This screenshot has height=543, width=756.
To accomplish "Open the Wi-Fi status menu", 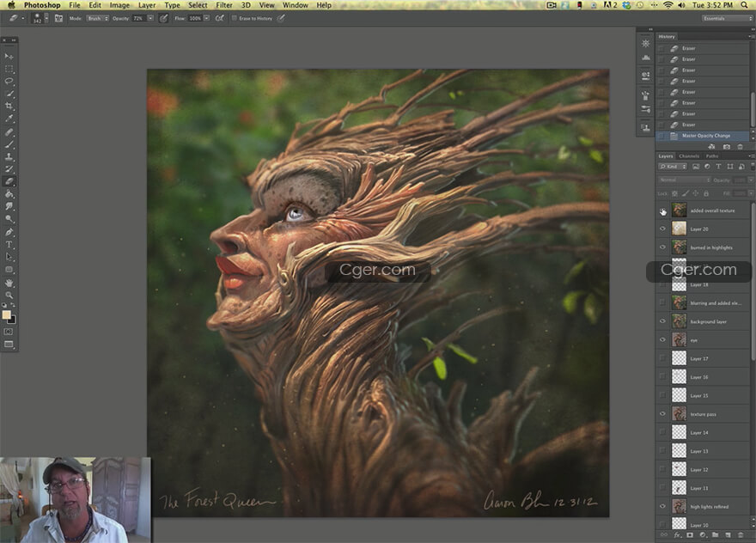I will [668, 5].
